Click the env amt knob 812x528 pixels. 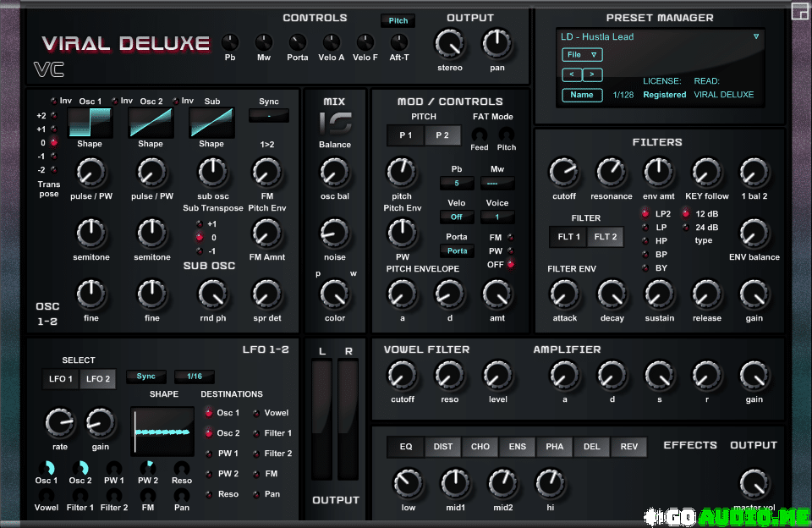tap(659, 172)
